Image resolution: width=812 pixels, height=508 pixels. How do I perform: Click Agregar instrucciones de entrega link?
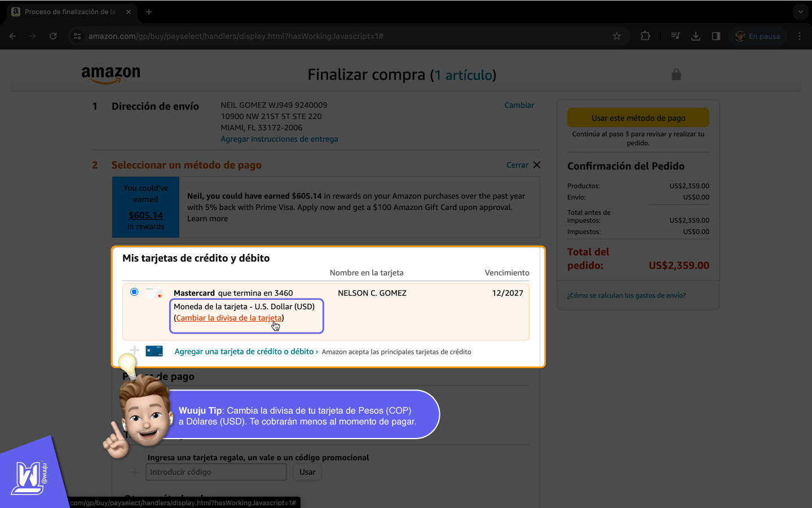279,139
